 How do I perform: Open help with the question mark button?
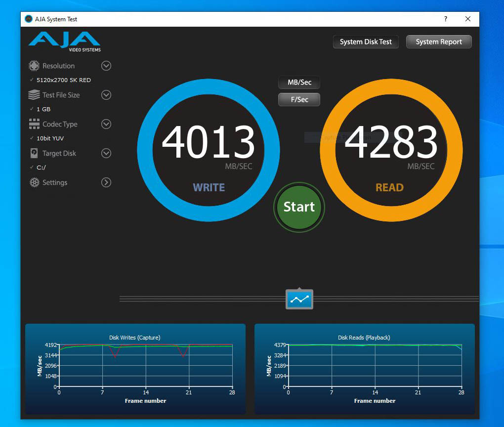point(446,19)
